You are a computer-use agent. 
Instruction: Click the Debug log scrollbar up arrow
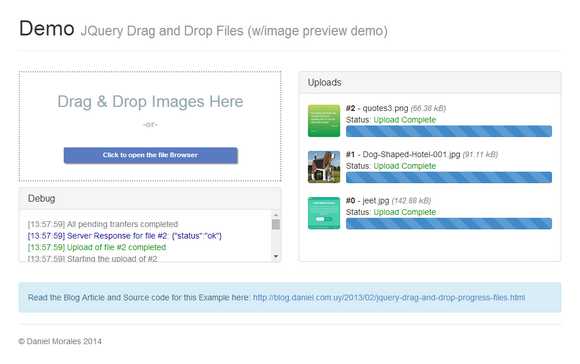click(276, 215)
